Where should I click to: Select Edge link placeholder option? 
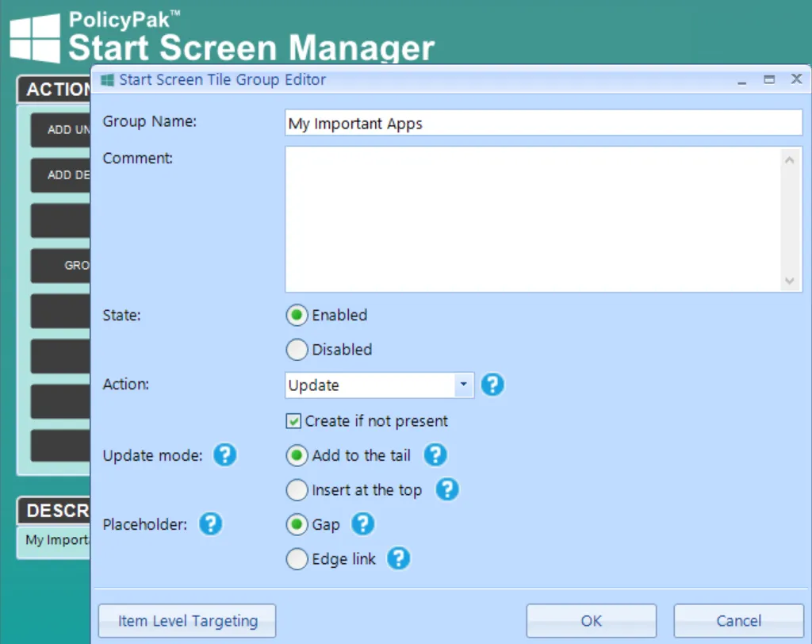(x=297, y=559)
